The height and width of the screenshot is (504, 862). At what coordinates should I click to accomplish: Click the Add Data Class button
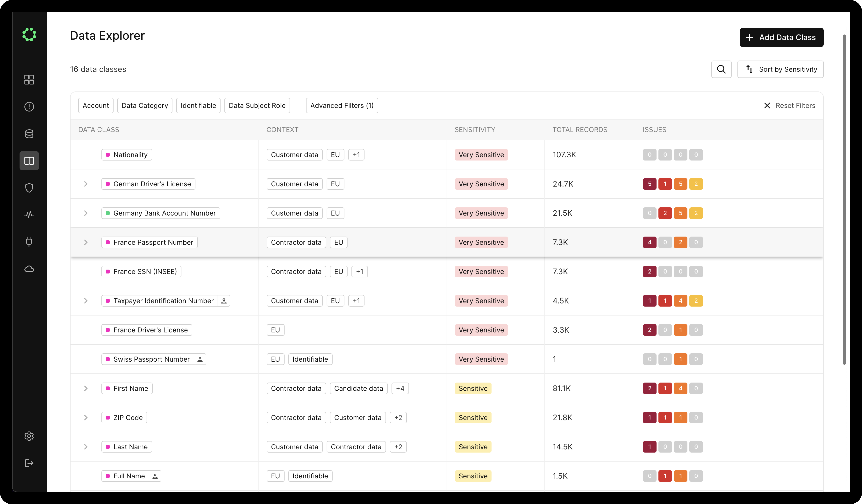[781, 37]
